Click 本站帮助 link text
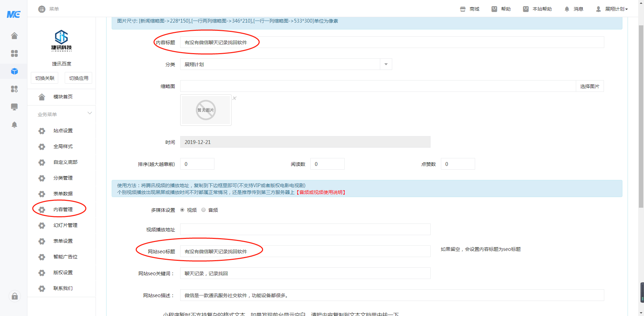Screen dimensions: 644x316 click(542, 9)
